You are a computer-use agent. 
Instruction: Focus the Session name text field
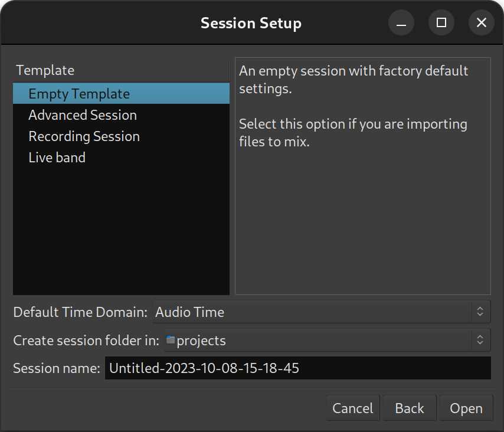point(298,368)
